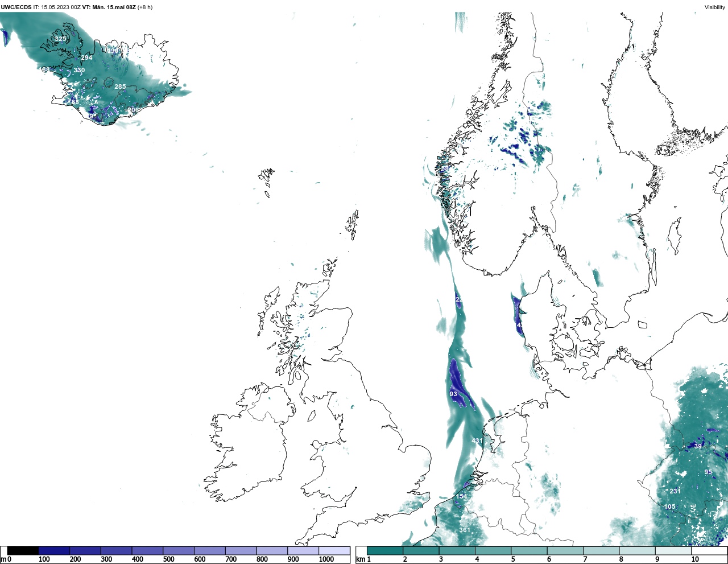Viewport: 728px width, 564px height.
Task: Click the '15.05.2023 00Z' initial time text
Action: 61,7
